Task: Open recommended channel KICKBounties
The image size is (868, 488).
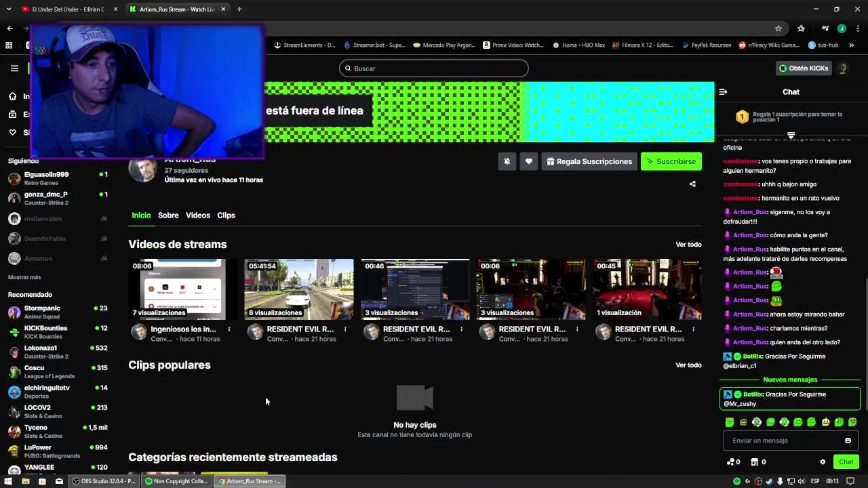Action: (58, 332)
